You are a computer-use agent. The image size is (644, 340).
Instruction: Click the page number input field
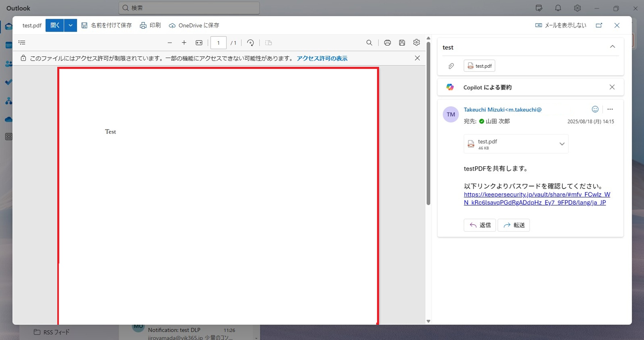tap(218, 43)
